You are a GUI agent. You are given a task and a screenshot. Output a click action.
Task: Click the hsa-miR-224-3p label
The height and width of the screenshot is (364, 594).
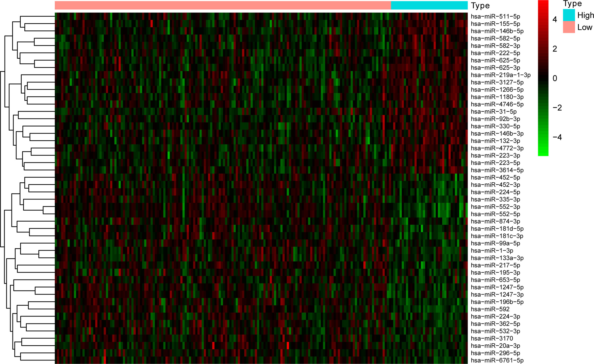point(495,316)
